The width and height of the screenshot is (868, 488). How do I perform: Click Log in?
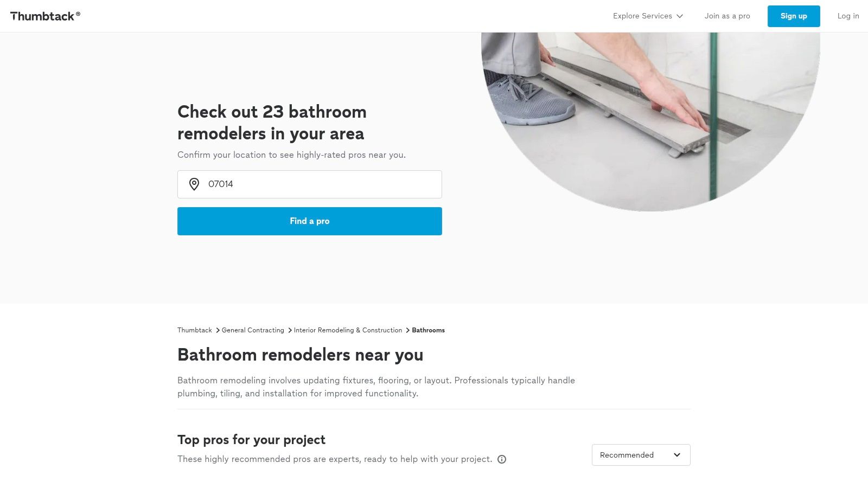(848, 16)
